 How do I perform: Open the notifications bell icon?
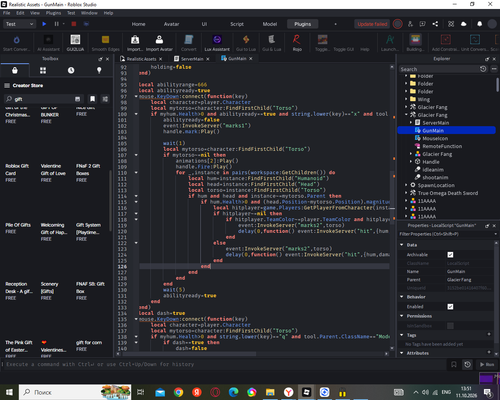coord(479,24)
